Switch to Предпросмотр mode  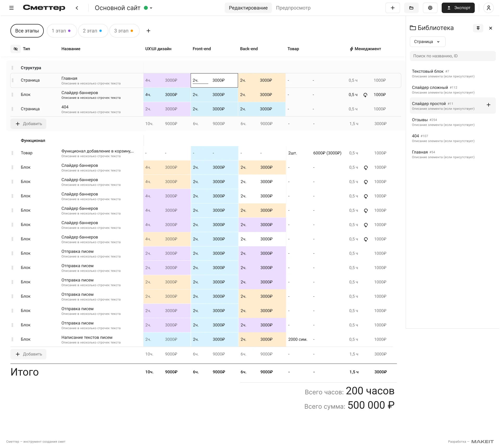pos(293,8)
